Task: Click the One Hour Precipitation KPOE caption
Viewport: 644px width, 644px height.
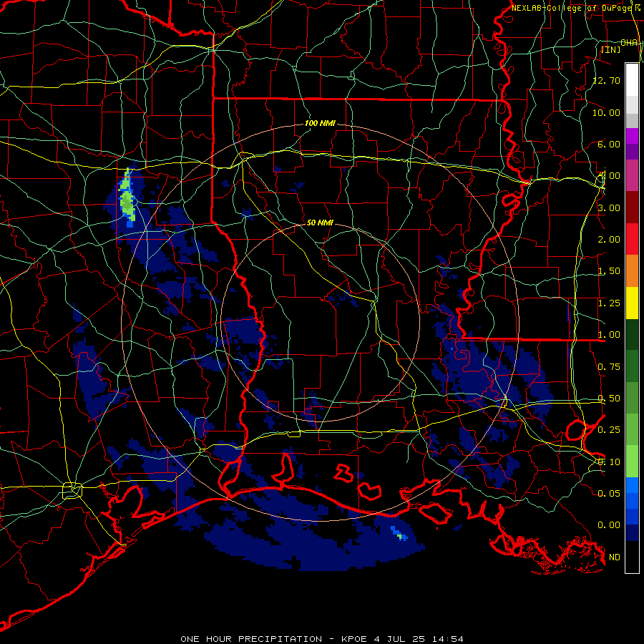Action: pyautogui.click(x=322, y=639)
